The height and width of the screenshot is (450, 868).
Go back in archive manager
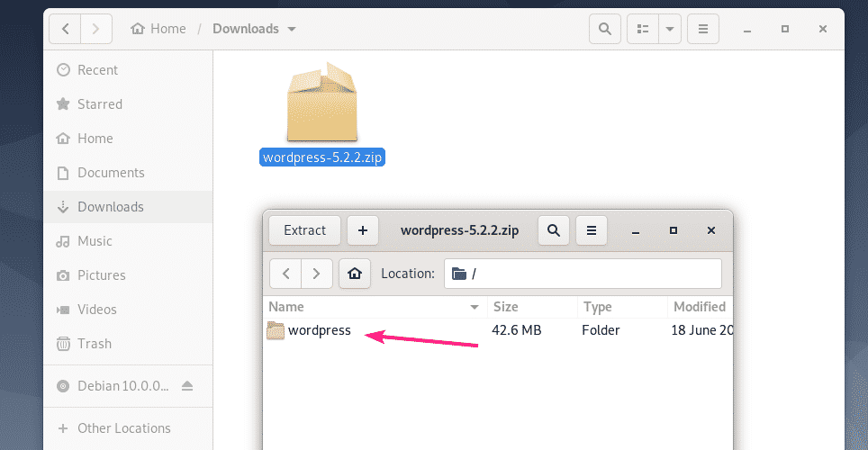pyautogui.click(x=285, y=274)
